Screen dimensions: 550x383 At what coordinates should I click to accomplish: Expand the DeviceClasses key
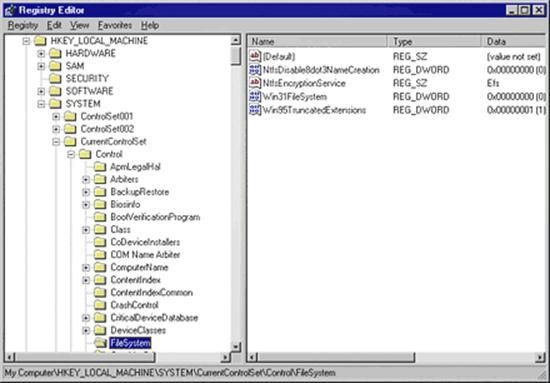point(86,331)
